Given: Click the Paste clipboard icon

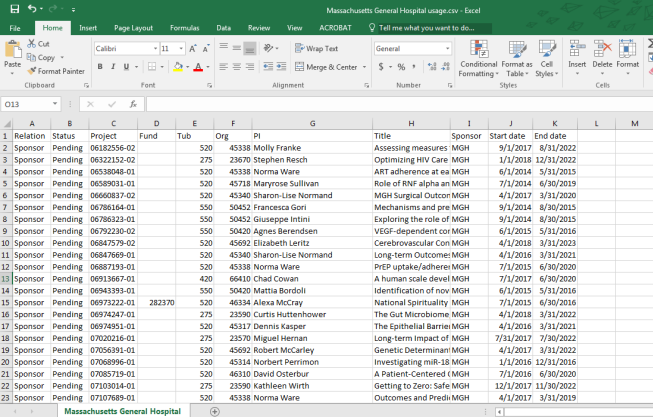Looking at the screenshot, I should [12, 50].
